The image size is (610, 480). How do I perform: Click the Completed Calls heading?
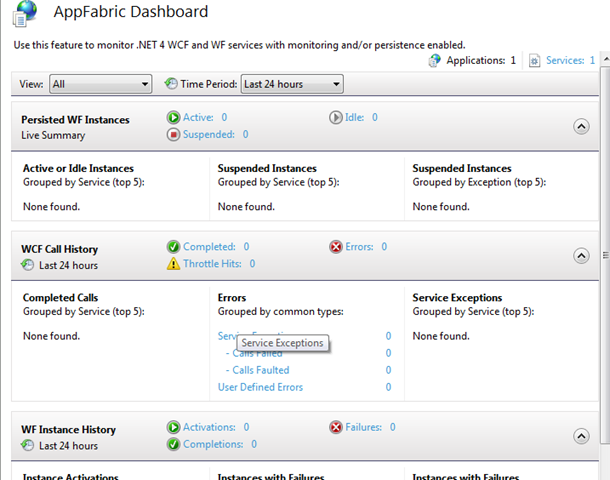60,298
